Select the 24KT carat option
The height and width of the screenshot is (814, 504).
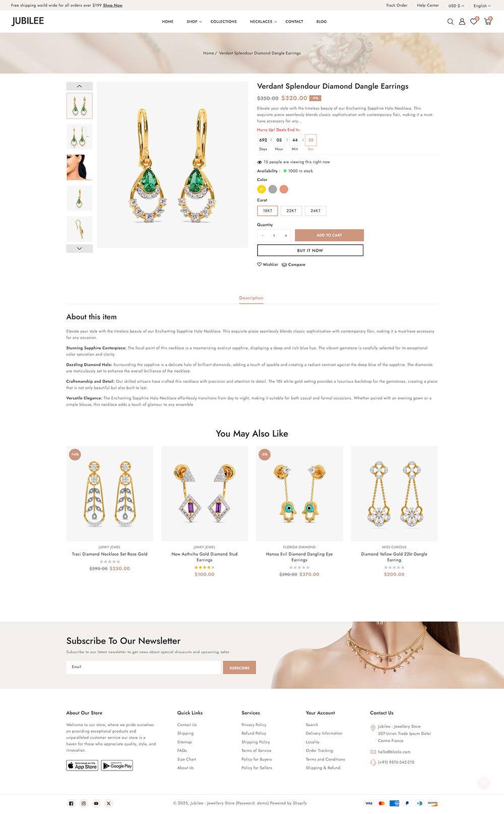(316, 211)
